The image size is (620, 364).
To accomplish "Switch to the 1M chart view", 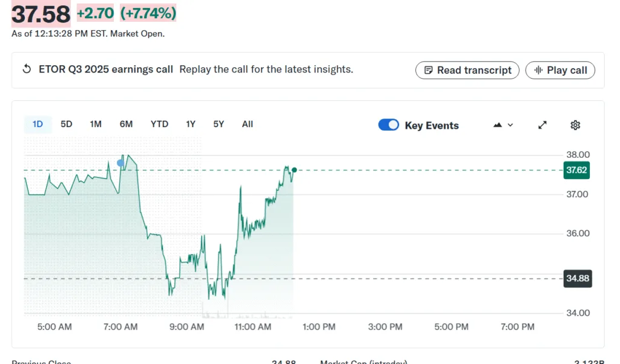I will pos(95,123).
